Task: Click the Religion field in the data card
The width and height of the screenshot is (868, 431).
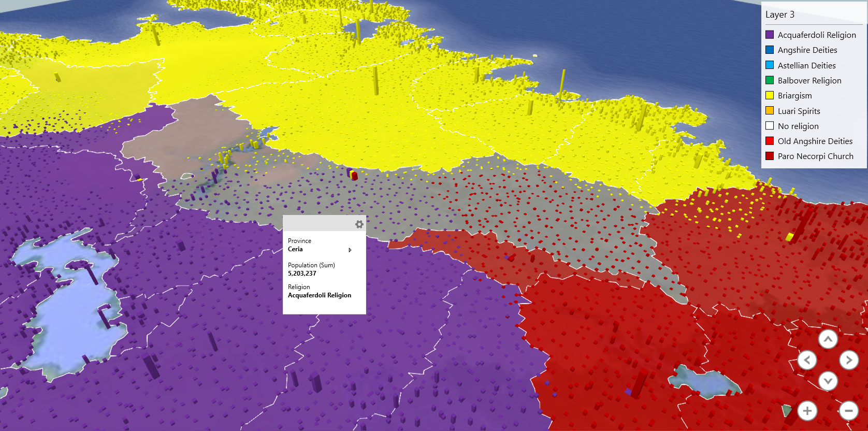Action: point(320,291)
